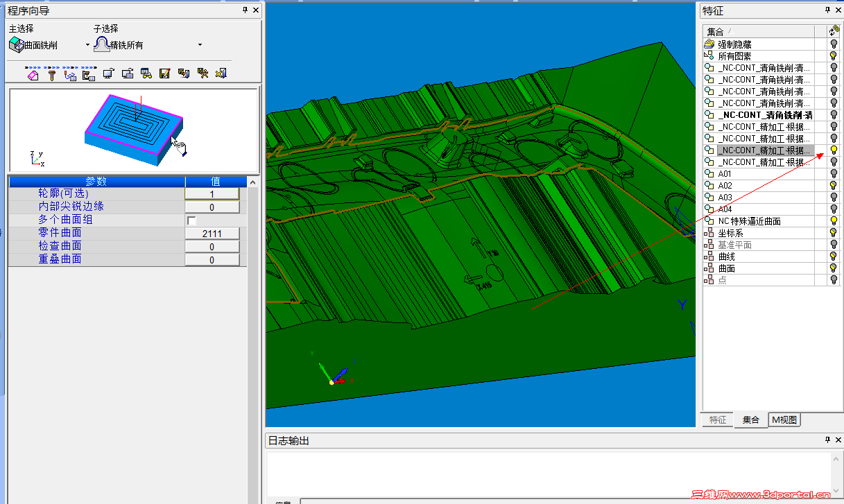Screen dimensions: 844x504
Task: Click the machine parameters list icon
Action: click(x=89, y=73)
